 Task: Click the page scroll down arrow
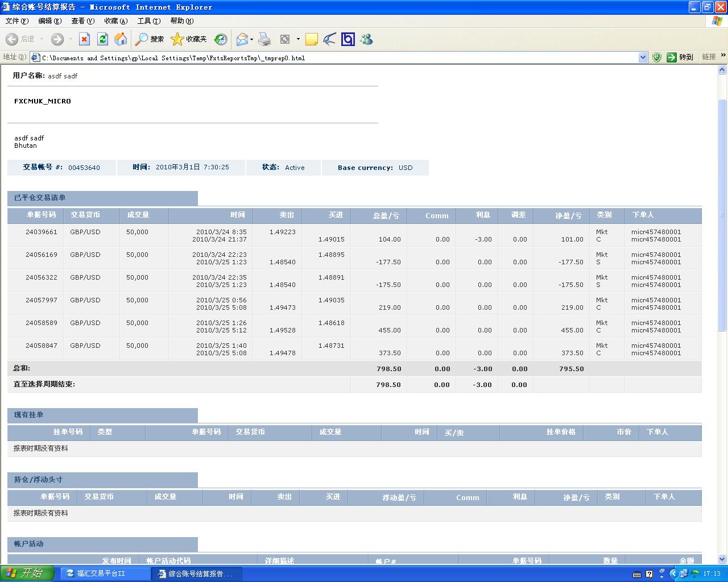[x=722, y=559]
